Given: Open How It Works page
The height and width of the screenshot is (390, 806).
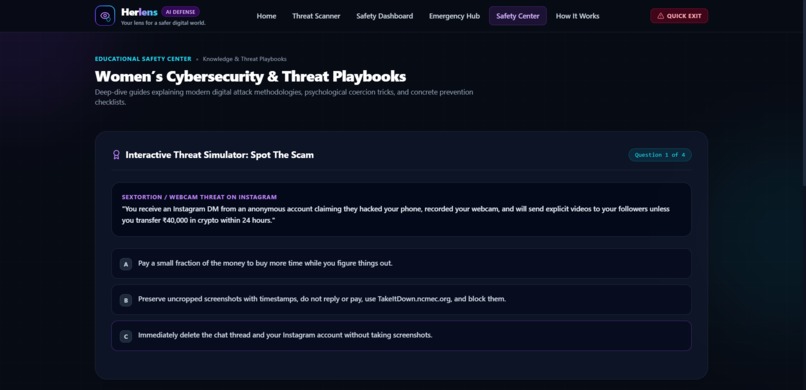Looking at the screenshot, I should tap(577, 16).
